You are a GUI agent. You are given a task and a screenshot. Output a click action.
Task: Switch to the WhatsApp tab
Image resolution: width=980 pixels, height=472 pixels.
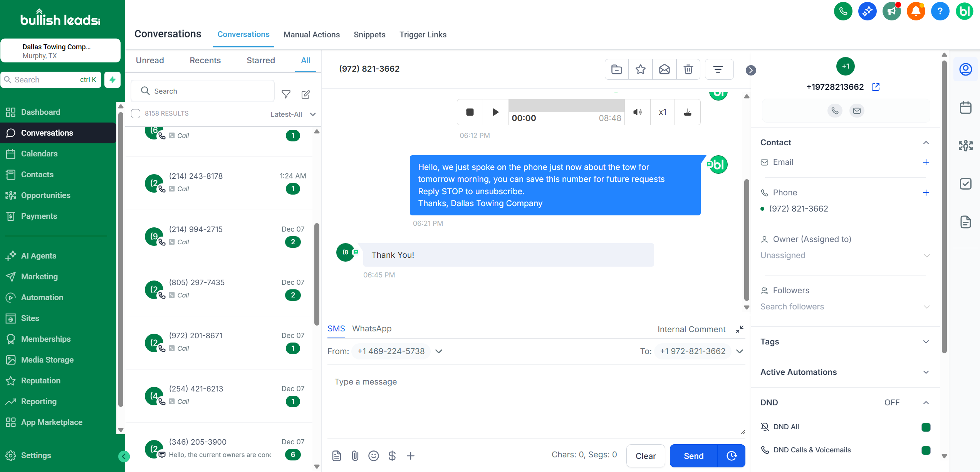coord(371,328)
